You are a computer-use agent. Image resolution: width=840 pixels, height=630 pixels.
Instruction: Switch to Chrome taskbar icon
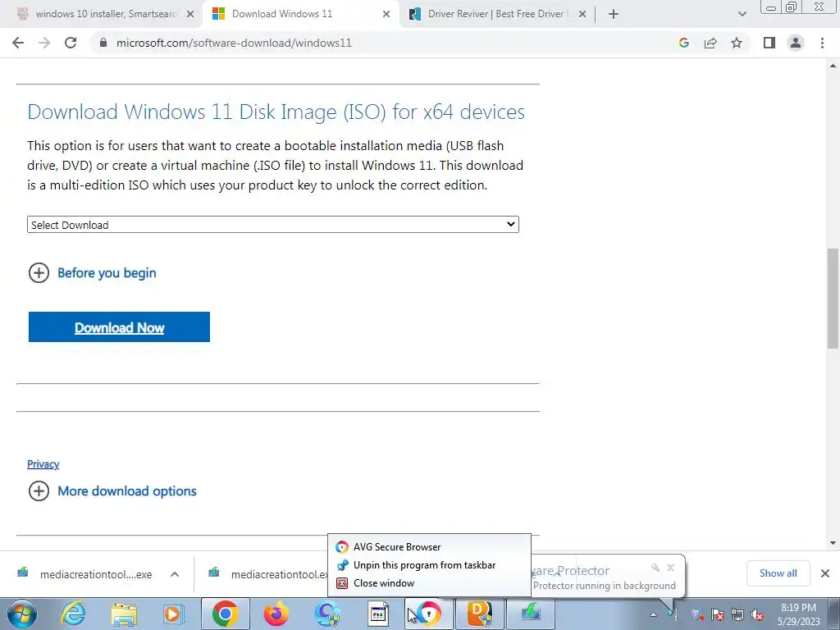[x=225, y=614]
